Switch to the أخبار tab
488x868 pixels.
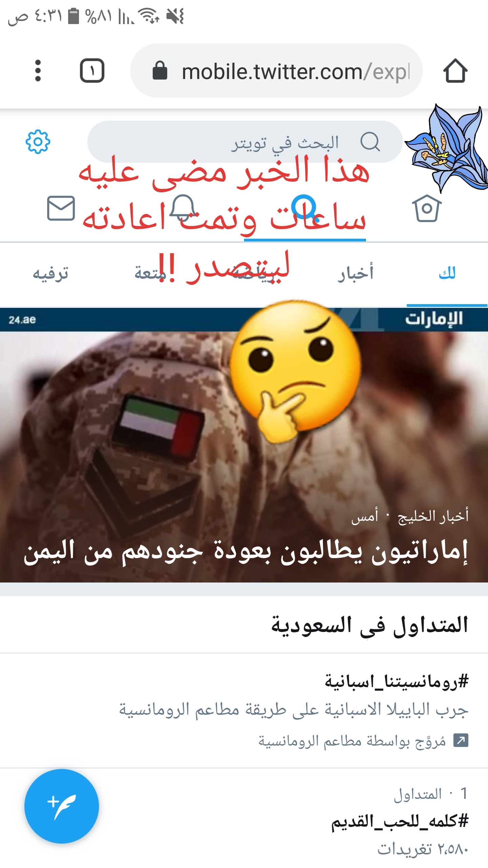(355, 273)
